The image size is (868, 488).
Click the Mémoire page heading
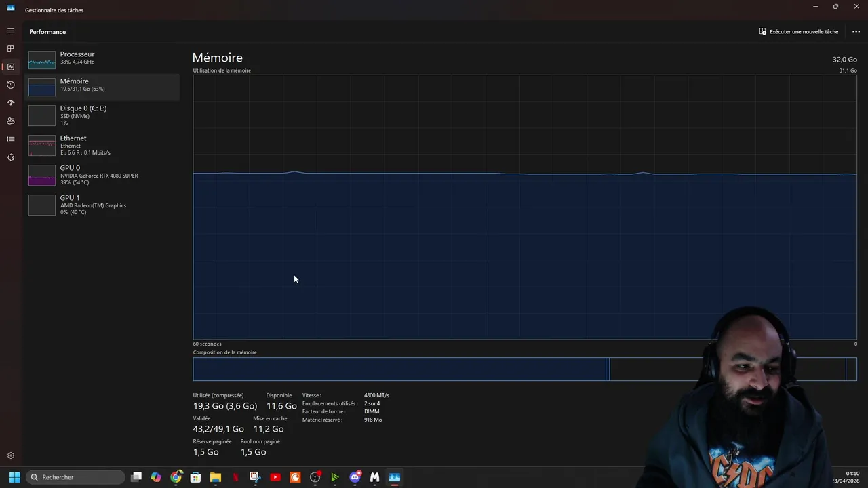coord(217,58)
